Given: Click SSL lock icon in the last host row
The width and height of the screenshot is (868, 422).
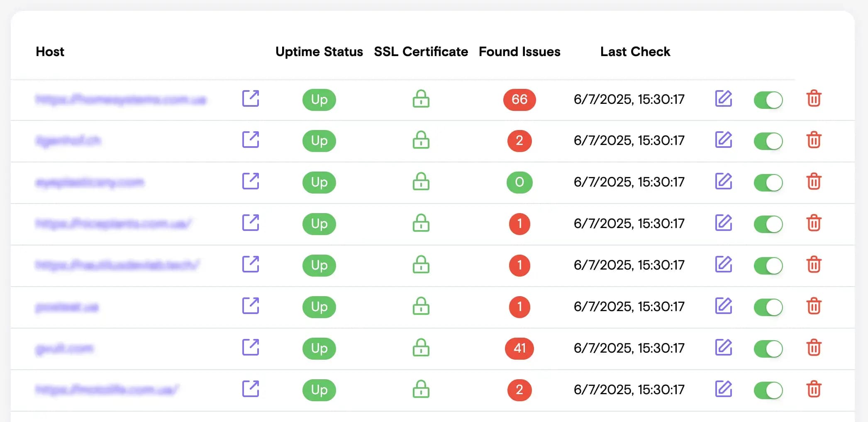Looking at the screenshot, I should tap(421, 389).
